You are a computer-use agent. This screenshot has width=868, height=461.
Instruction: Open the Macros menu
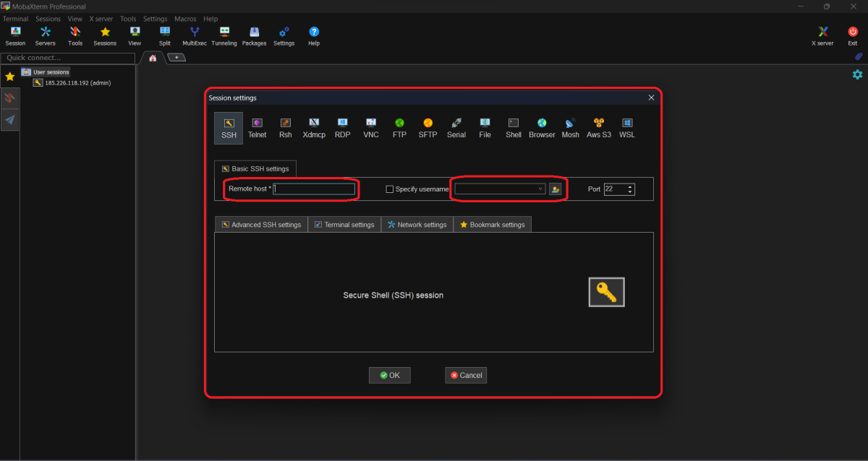(185, 19)
